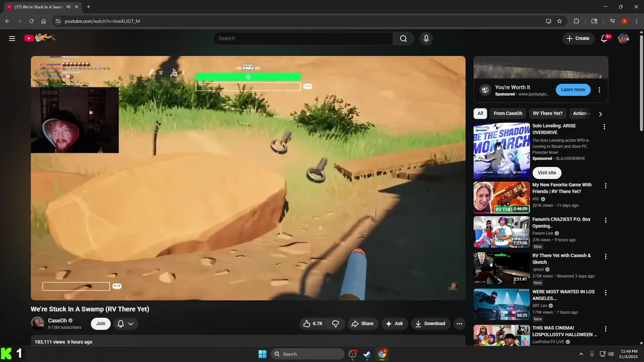Open Chrome home page button
The height and width of the screenshot is (362, 644).
44,21
